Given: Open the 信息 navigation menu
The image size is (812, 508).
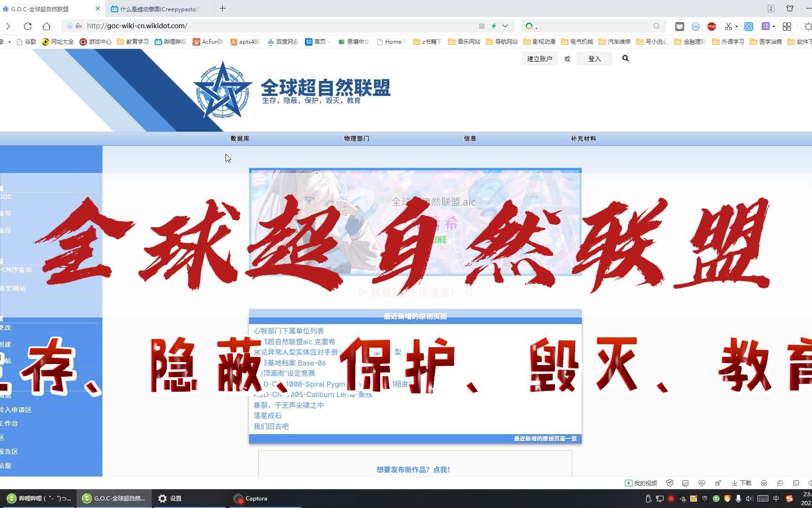Looking at the screenshot, I should click(470, 139).
